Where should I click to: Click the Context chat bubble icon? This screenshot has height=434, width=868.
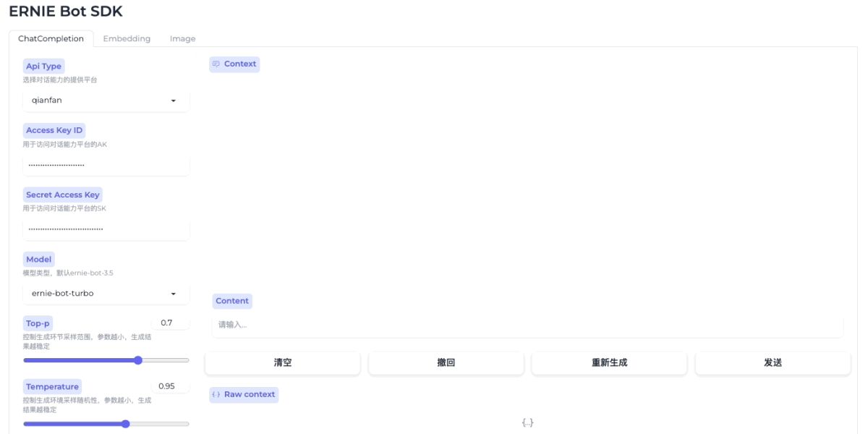[x=216, y=64]
